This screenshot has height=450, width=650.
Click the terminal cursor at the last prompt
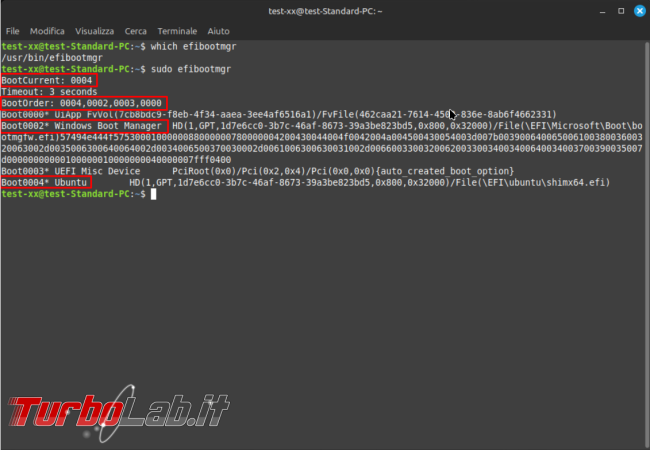153,194
